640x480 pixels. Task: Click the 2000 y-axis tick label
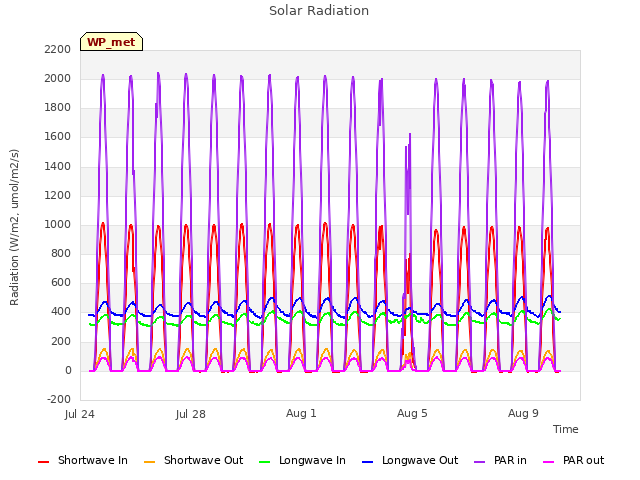click(58, 78)
